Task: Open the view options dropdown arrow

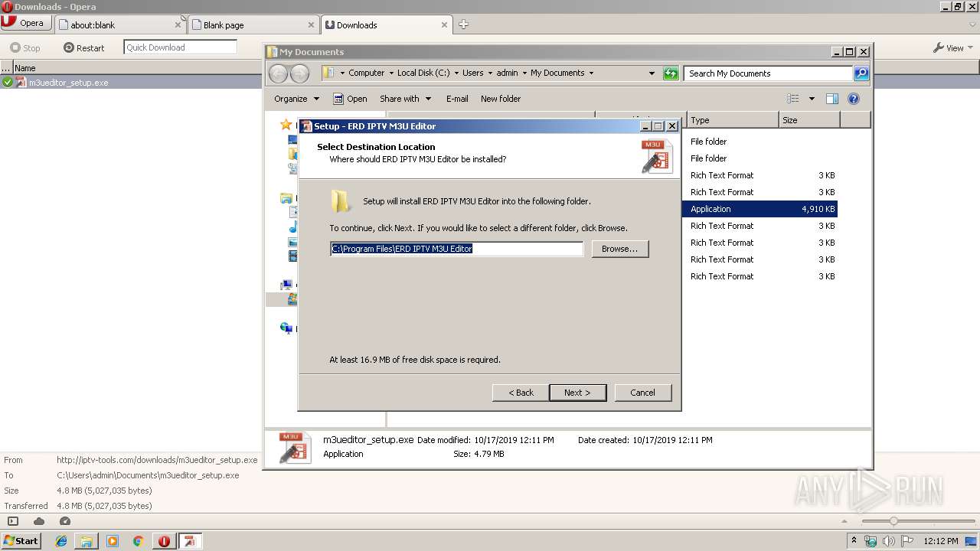Action: (x=812, y=99)
